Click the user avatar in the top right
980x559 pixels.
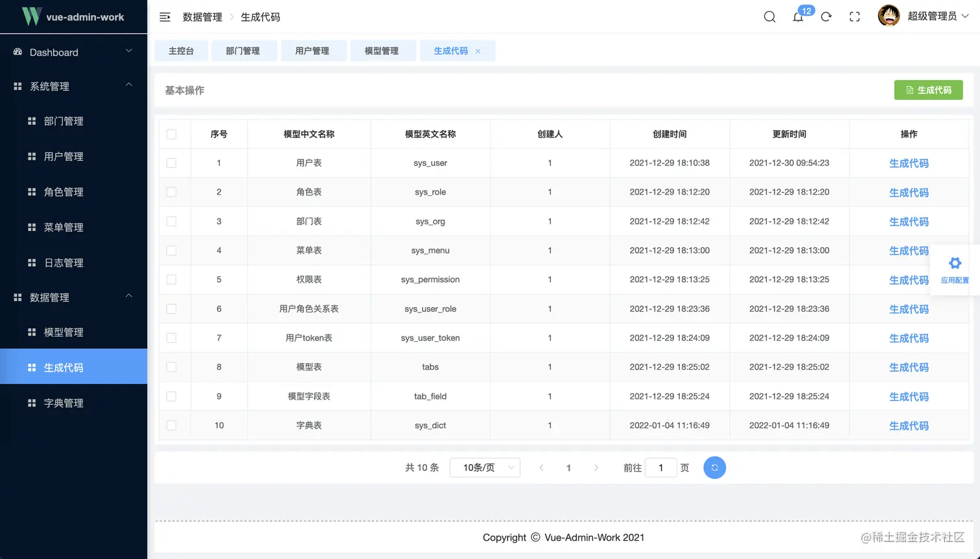(x=889, y=16)
